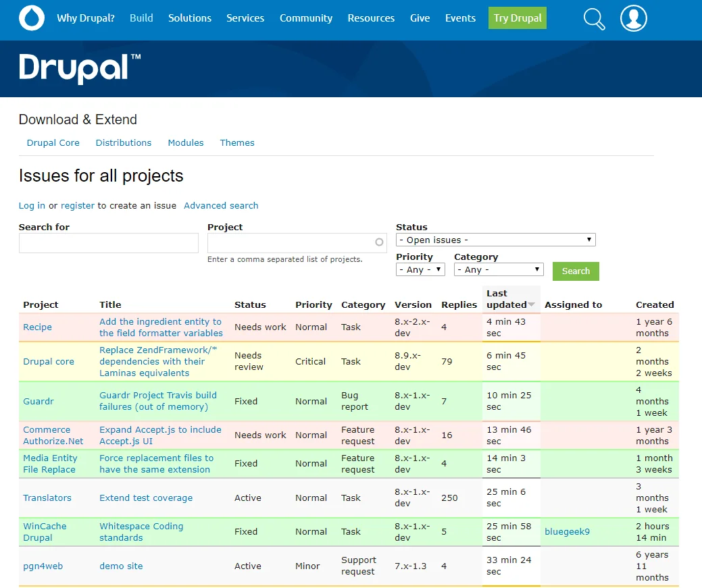Open issue Expand Accept.js to include
Screen dimensions: 702x588
click(160, 435)
